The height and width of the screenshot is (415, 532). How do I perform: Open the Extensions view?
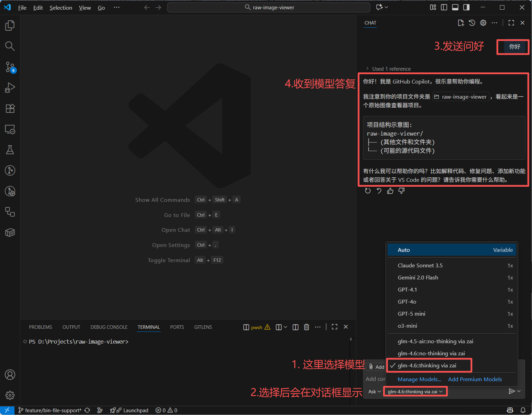pyautogui.click(x=10, y=108)
